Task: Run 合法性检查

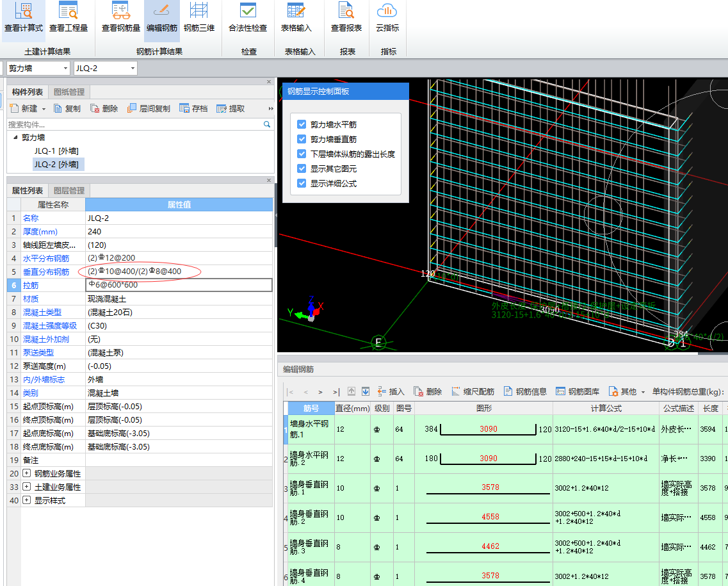Action: tap(248, 18)
